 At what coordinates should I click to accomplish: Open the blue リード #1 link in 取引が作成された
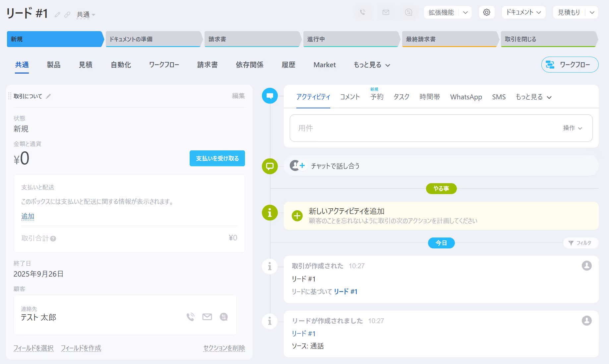pyautogui.click(x=346, y=292)
